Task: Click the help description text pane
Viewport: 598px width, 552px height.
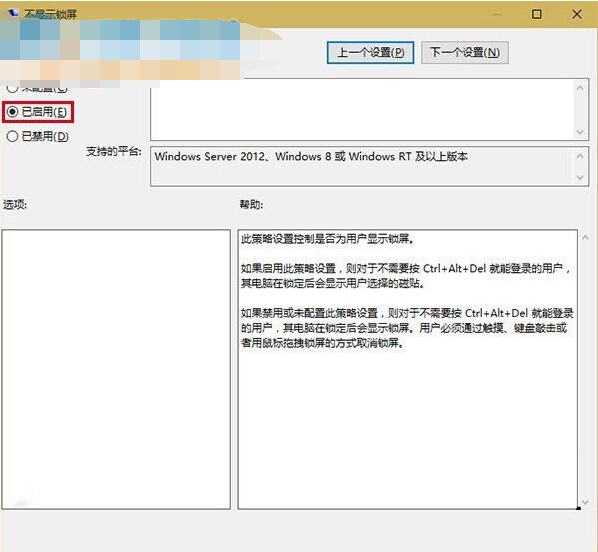Action: [x=407, y=369]
